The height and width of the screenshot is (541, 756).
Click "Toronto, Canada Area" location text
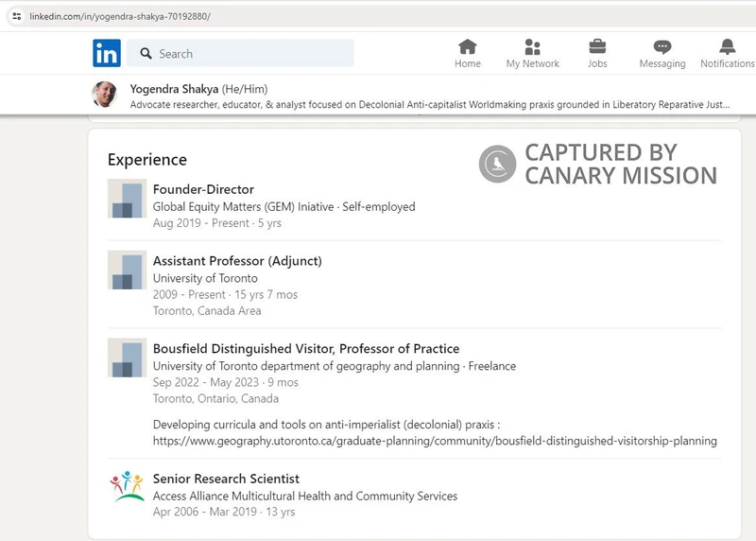coord(207,311)
